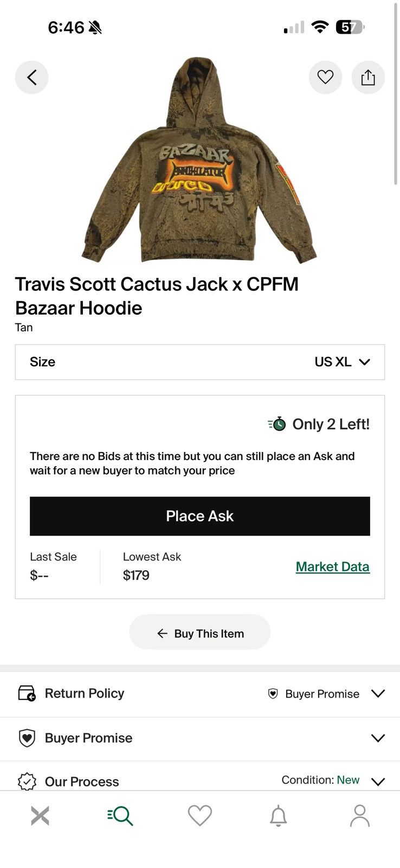Tap the back arrow button
The image size is (400, 868).
tap(31, 78)
